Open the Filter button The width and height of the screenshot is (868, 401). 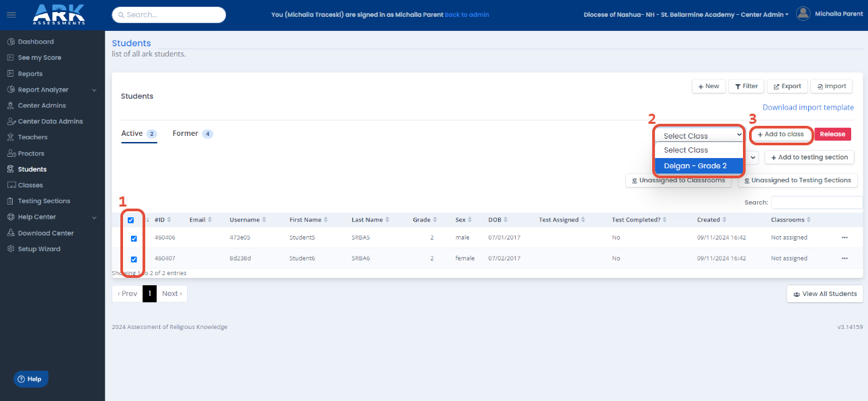pos(746,86)
